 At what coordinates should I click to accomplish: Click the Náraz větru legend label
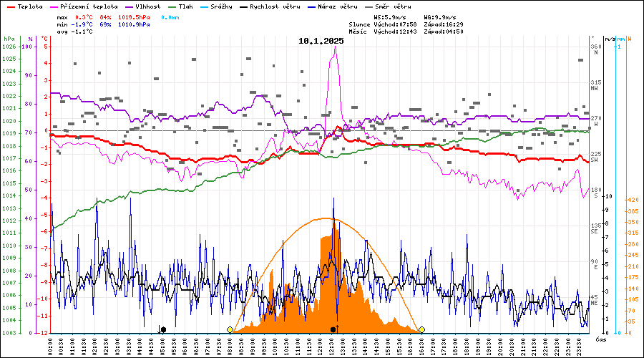pos(335,6)
